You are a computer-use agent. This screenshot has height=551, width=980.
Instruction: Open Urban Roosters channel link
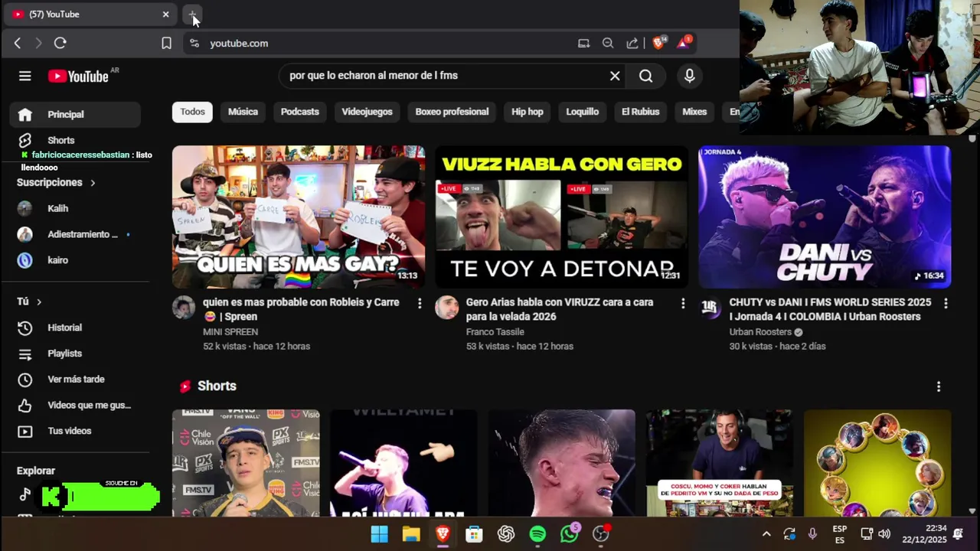(760, 332)
